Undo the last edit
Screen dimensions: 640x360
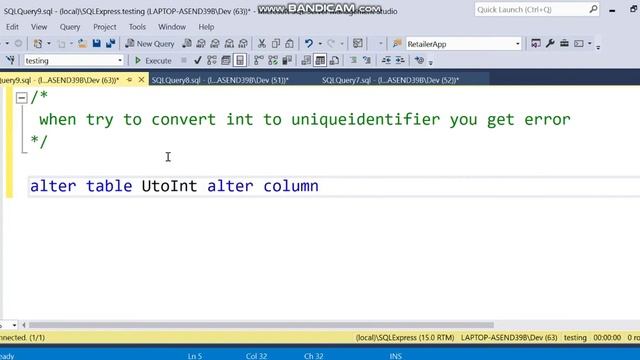coord(309,43)
